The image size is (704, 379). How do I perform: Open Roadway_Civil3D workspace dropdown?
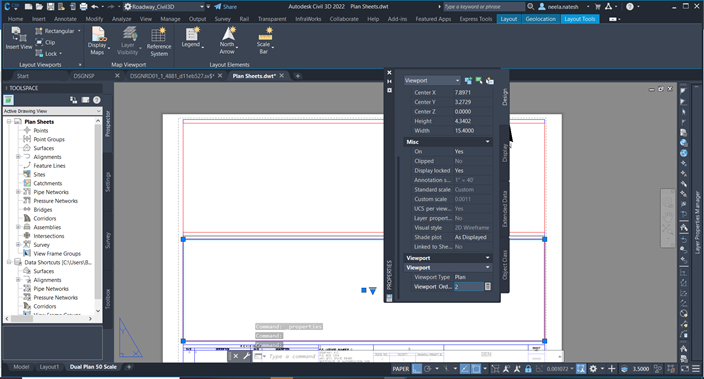(164, 7)
